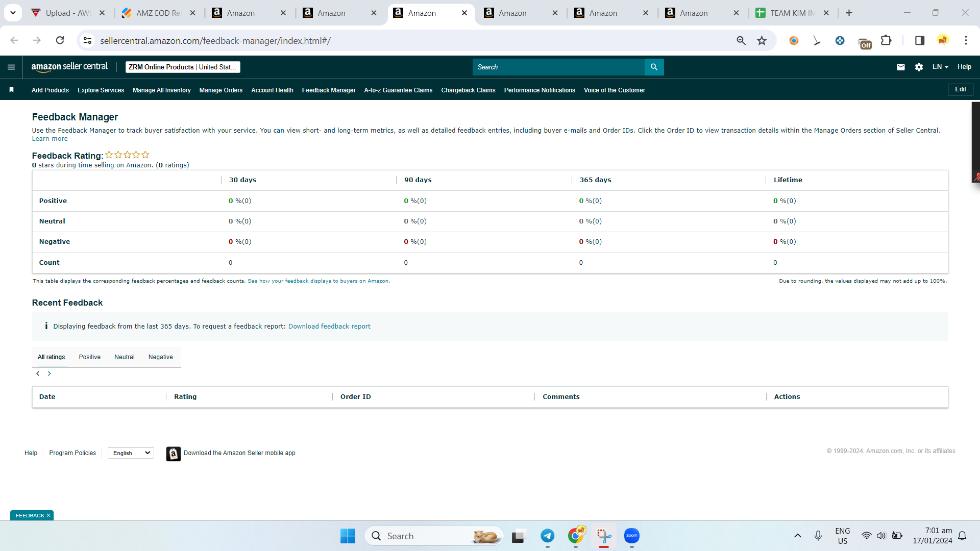Screen dimensions: 980x551
Task: Open the EN language dropdown
Action: pos(940,67)
